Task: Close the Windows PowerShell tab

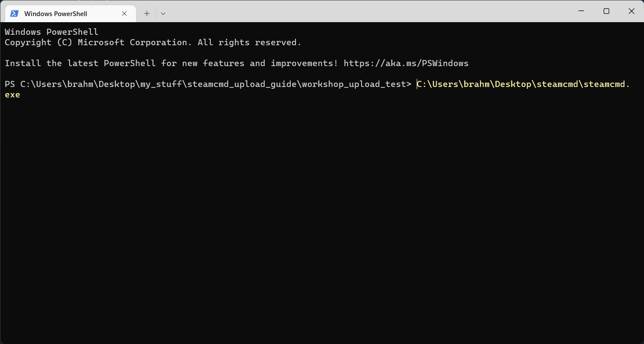Action: [124, 13]
